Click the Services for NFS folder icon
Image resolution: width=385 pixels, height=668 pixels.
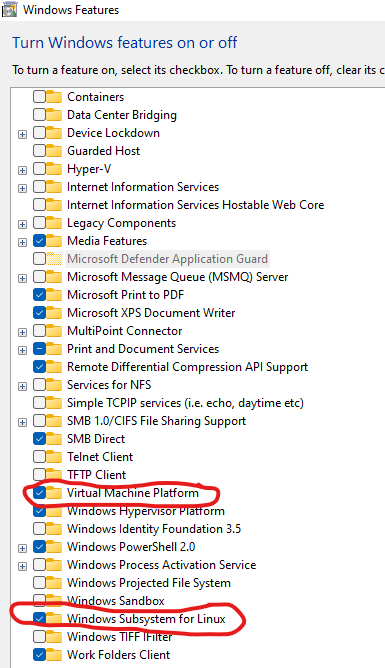pyautogui.click(x=54, y=385)
